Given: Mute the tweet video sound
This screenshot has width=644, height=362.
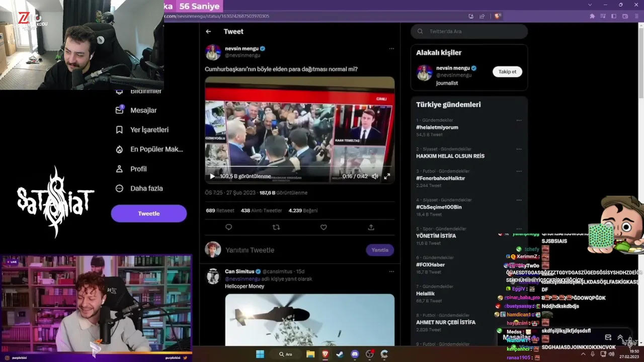Looking at the screenshot, I should click(x=375, y=176).
